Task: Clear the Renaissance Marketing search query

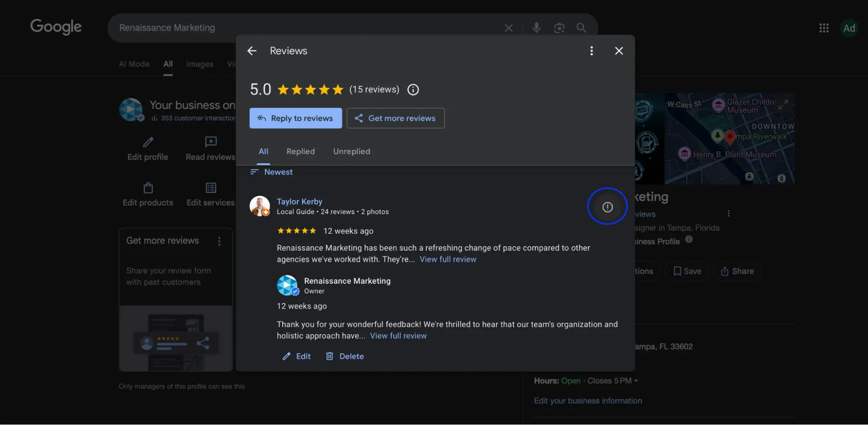Action: 508,27
